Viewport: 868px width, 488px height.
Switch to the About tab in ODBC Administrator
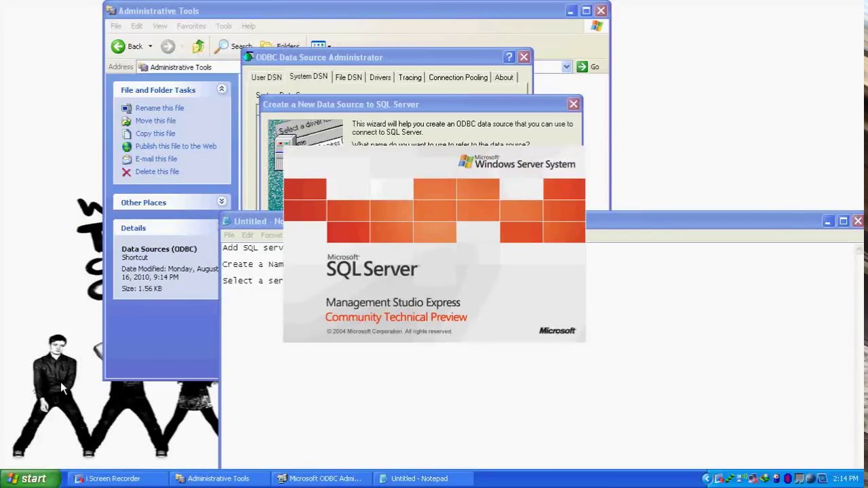504,77
